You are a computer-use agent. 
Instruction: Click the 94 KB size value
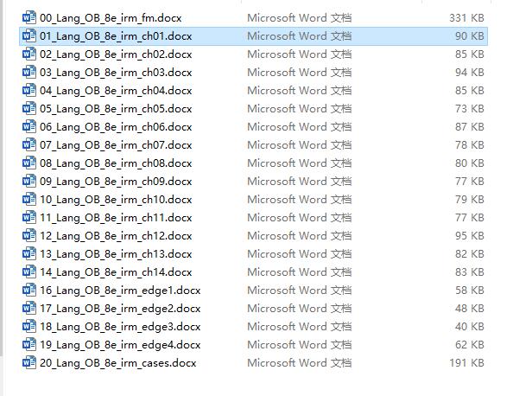coord(470,72)
